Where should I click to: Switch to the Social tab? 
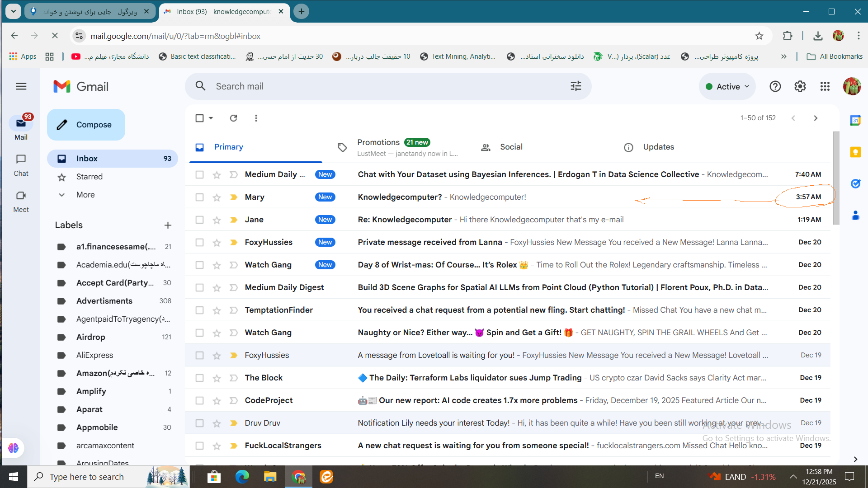coord(511,147)
